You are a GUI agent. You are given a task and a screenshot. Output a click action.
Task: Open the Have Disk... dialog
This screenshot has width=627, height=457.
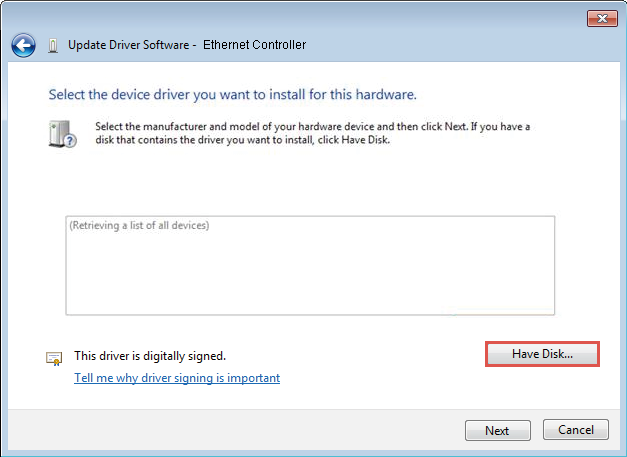coord(542,354)
